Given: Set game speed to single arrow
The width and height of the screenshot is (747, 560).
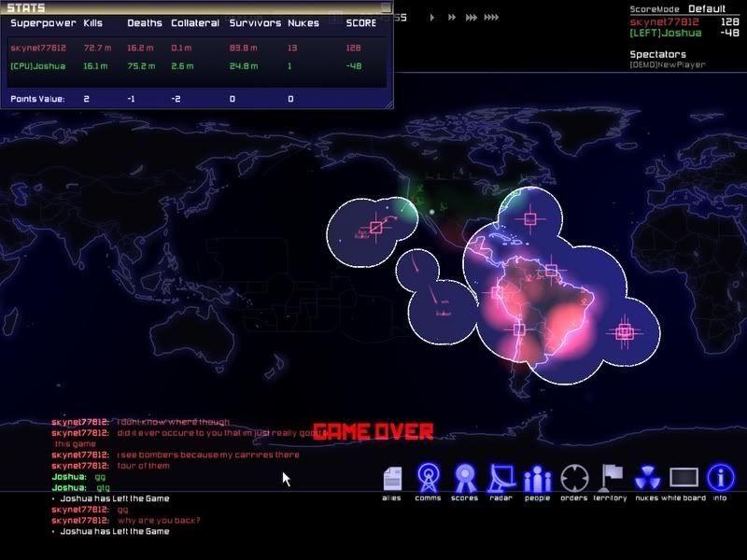Looking at the screenshot, I should [431, 17].
